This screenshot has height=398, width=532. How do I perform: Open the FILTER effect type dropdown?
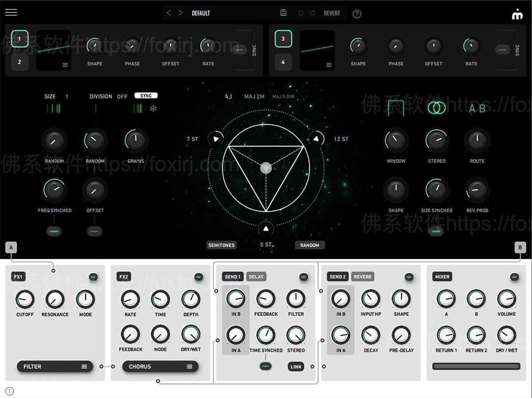point(55,366)
